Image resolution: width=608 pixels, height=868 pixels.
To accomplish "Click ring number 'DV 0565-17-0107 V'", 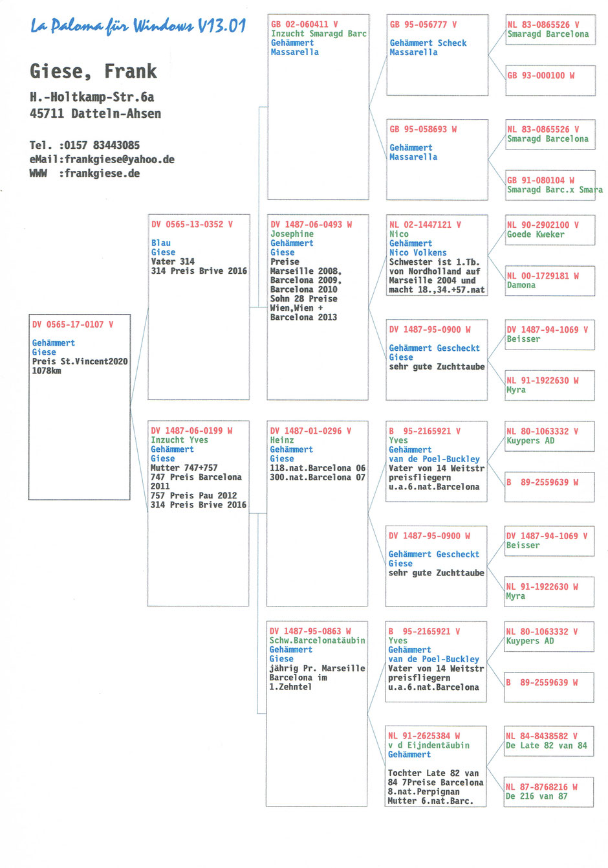I will point(72,324).
